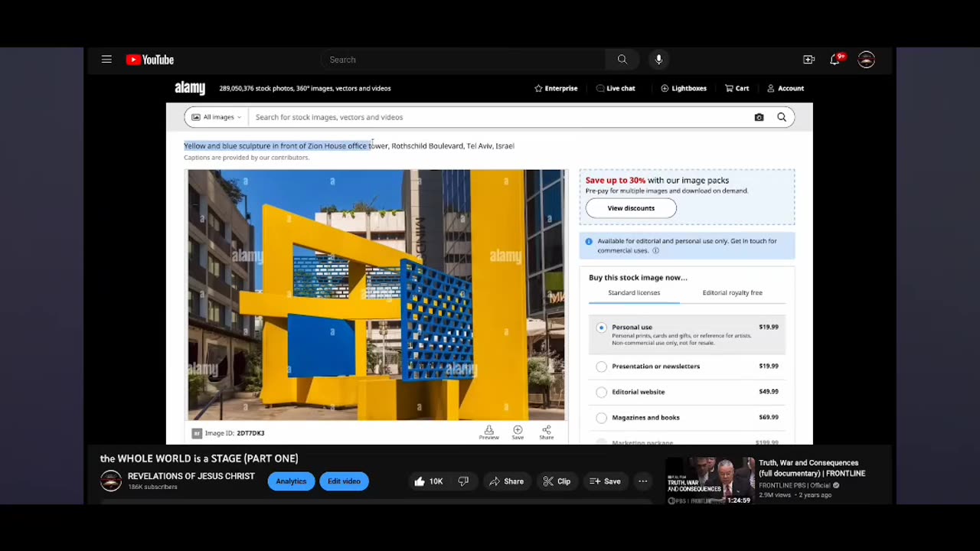
Task: Activate voice search microphone
Action: point(658,60)
